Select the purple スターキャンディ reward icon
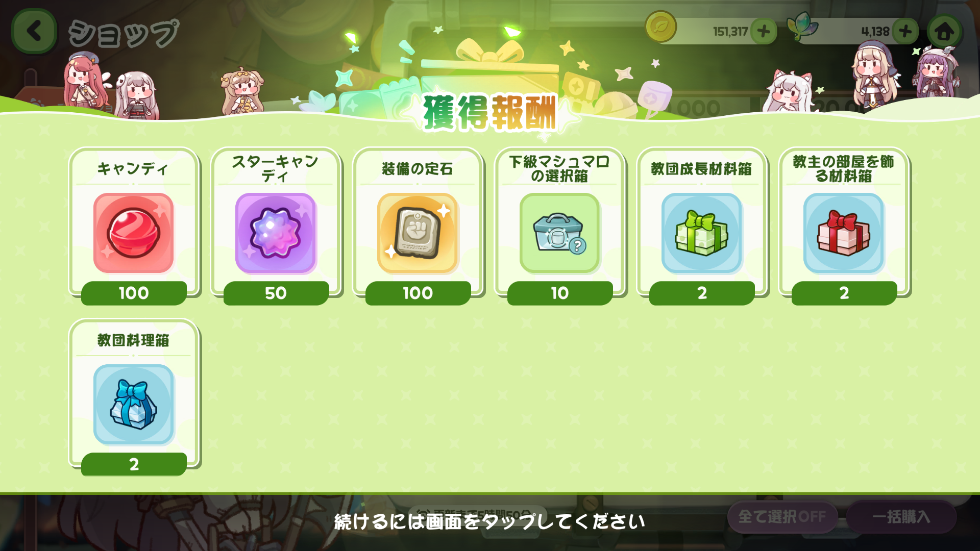The width and height of the screenshot is (980, 551). pyautogui.click(x=276, y=233)
